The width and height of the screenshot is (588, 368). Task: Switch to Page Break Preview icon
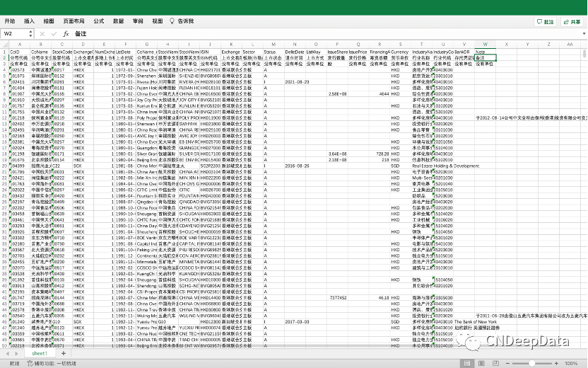[495, 364]
